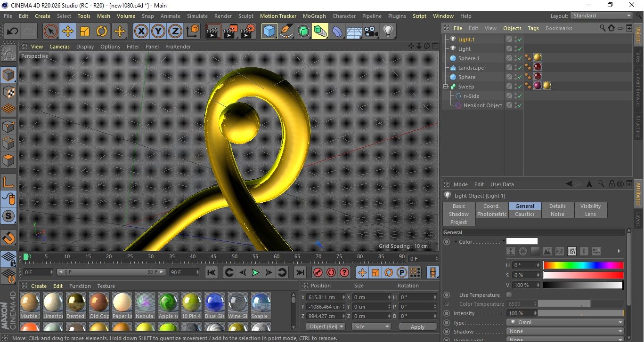Enable the Use Temperature checkbox
The image size is (644, 342).
(509, 295)
